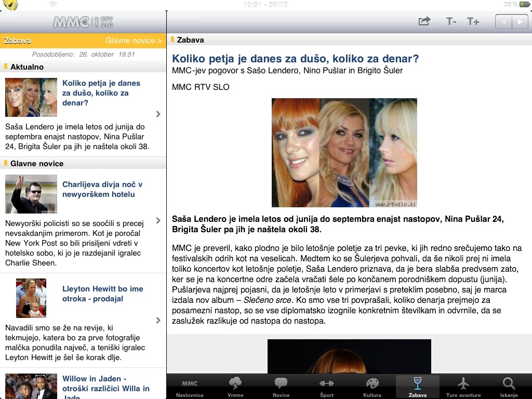Open the Charlie Sheen story using its chevron
The width and height of the screenshot is (532, 399).
[158, 221]
